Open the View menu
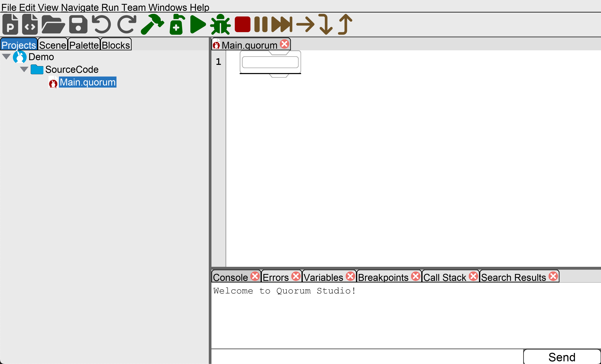This screenshot has width=601, height=364. pos(48,7)
